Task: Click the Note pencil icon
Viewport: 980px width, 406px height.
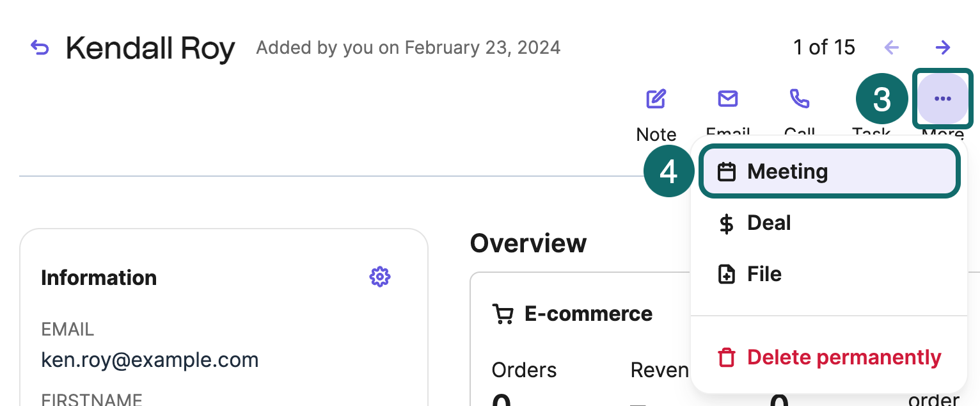Action: pyautogui.click(x=656, y=99)
